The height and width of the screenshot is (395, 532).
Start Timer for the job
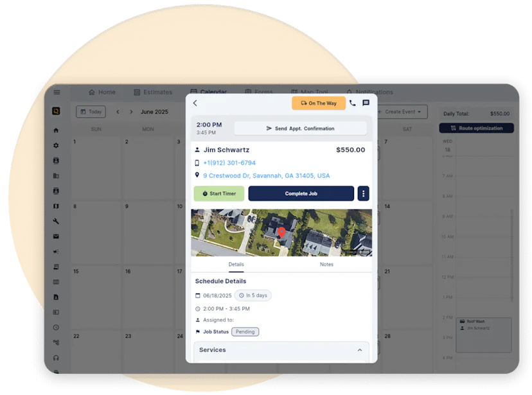[219, 193]
